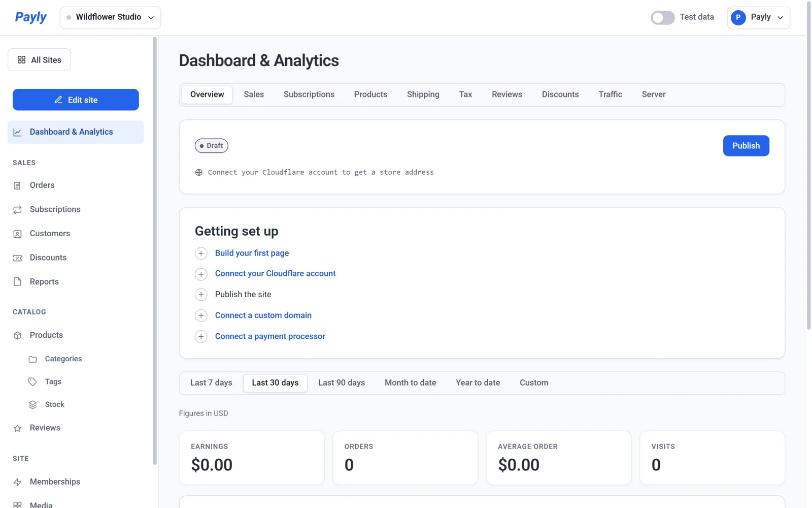Expand the Connect a payment processor step
Image resolution: width=812 pixels, height=508 pixels.
201,336
